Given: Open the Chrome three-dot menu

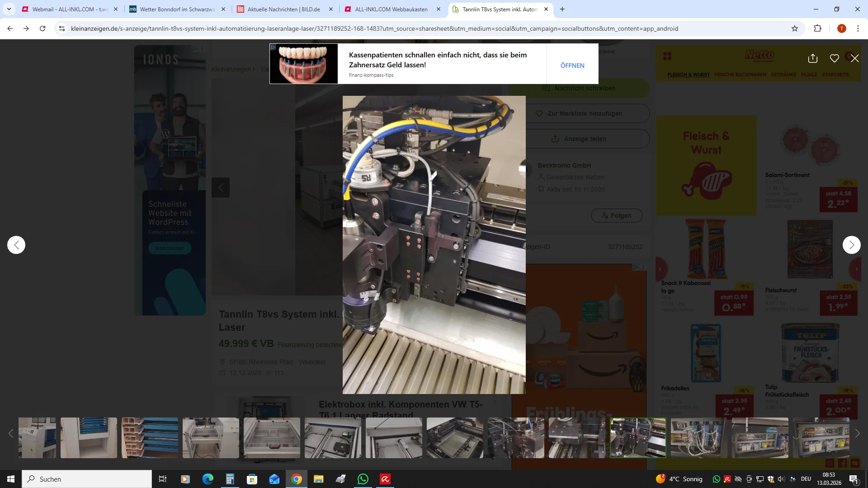Looking at the screenshot, I should click(x=858, y=28).
